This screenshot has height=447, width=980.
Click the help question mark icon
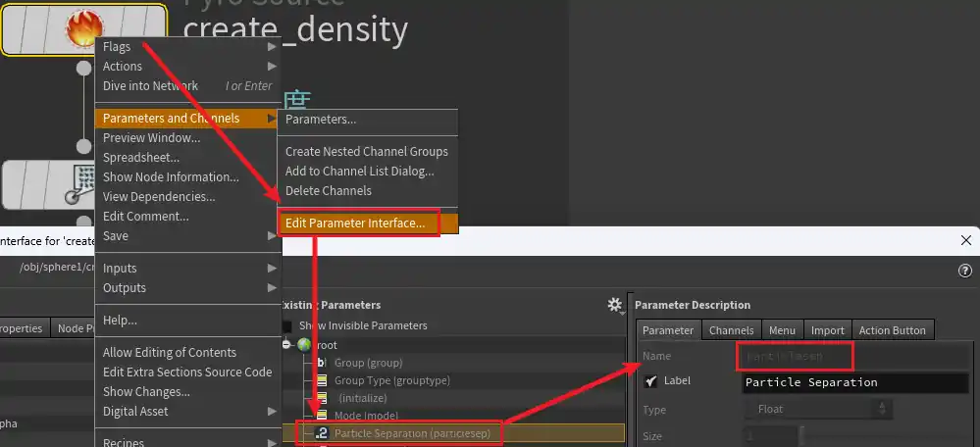tap(965, 270)
